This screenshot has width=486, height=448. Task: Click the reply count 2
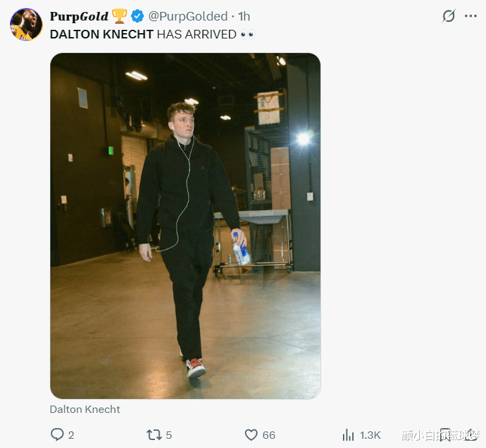click(71, 435)
